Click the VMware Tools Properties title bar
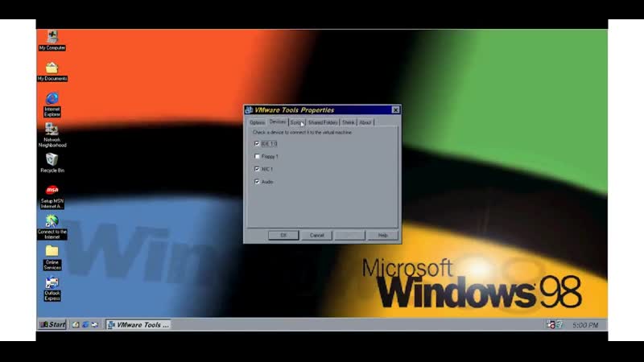This screenshot has width=644, height=362. click(323, 110)
